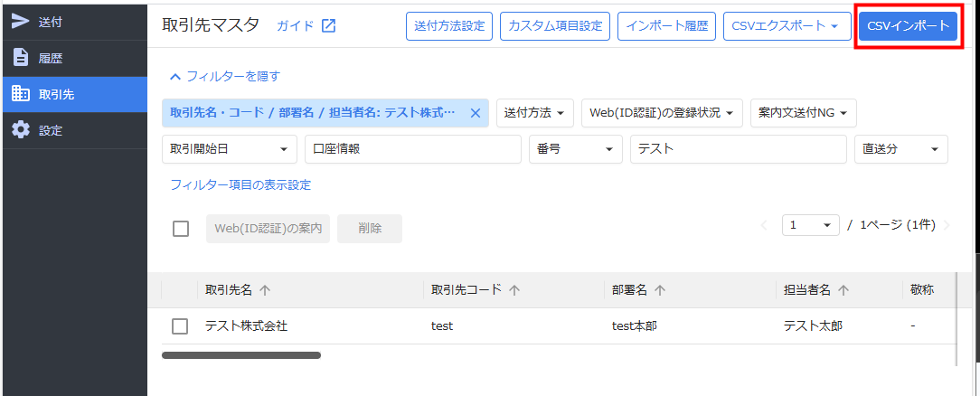Tick the select-all checkbox above the table
Viewport: 980px width, 396px height.
(181, 229)
